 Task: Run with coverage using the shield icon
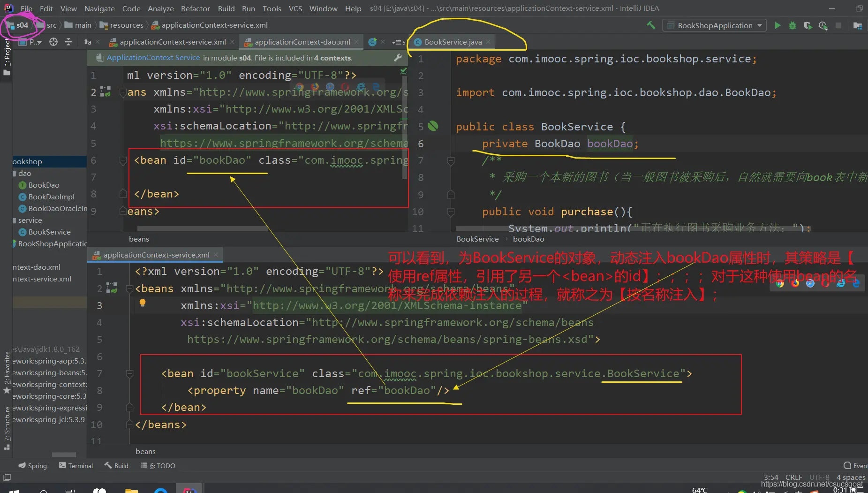pos(808,25)
